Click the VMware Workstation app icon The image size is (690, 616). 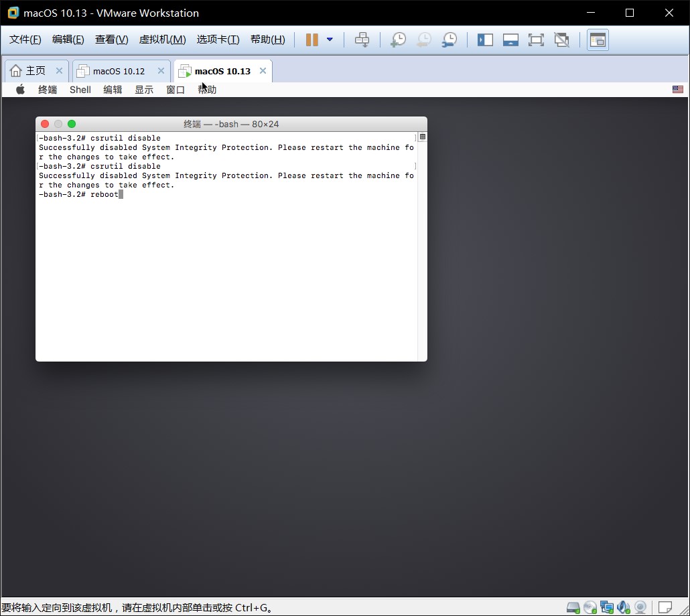[x=13, y=13]
